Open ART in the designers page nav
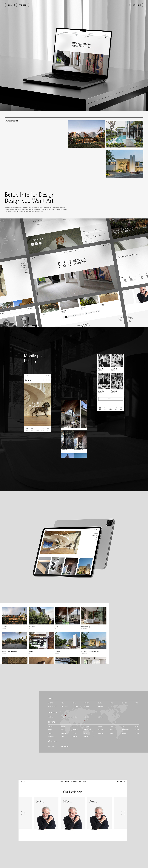This screenshot has width=148, height=868. (x=80, y=782)
